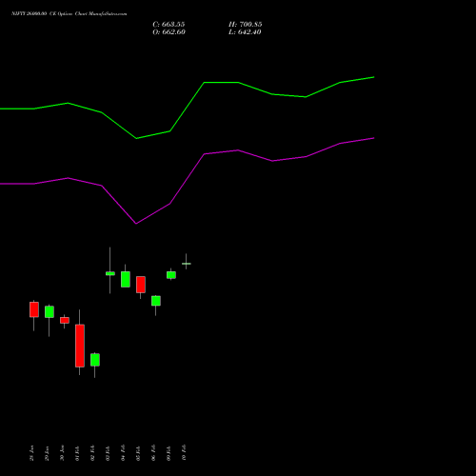This screenshot has height=476, width=476.
Task: Select the 04 Feb date label
Action: [x=123, y=453]
